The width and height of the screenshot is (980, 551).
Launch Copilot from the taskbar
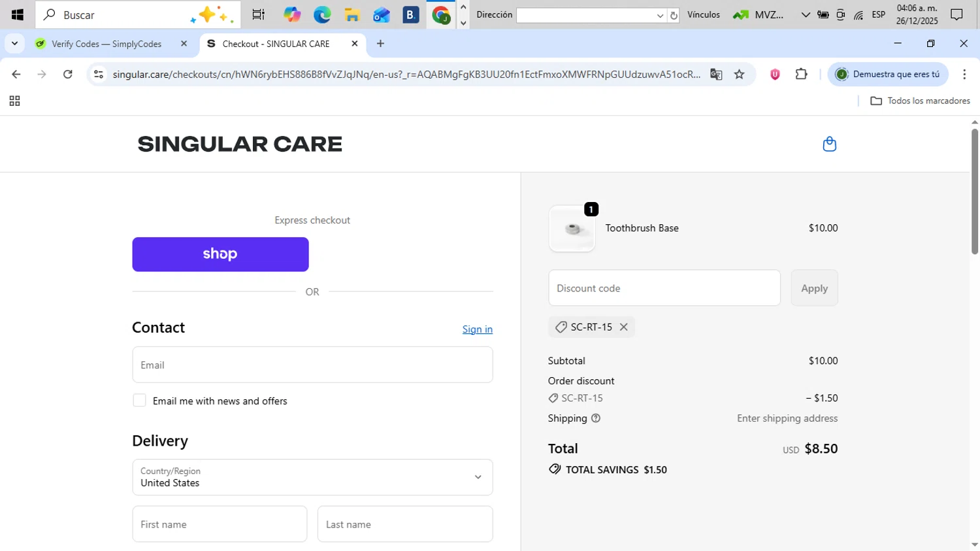point(292,14)
